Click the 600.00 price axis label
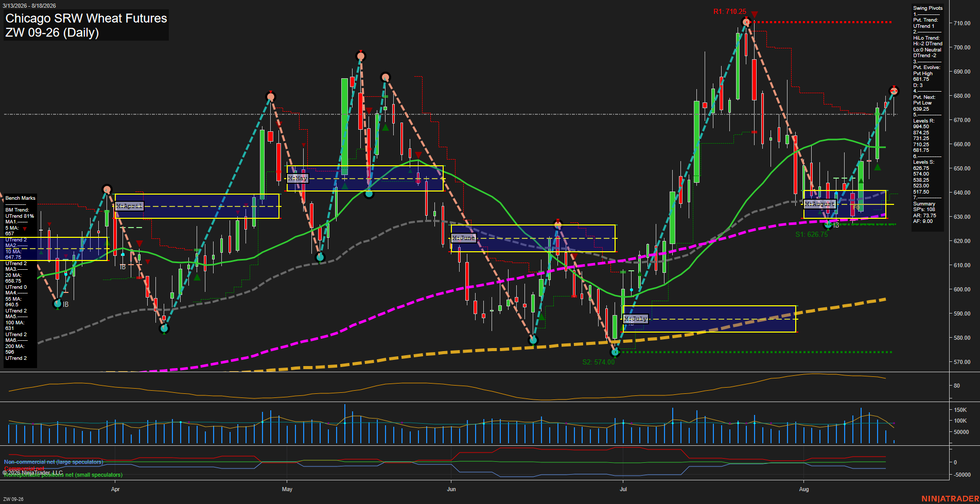This screenshot has width=980, height=504. [x=962, y=289]
